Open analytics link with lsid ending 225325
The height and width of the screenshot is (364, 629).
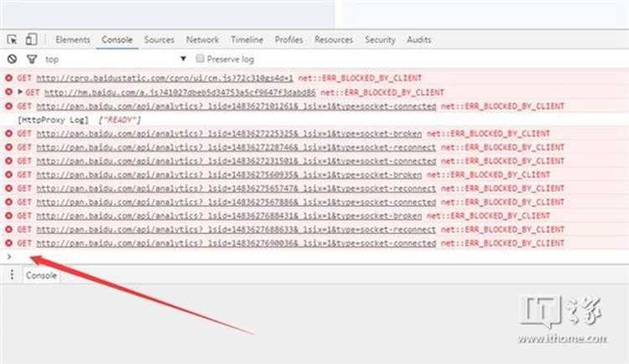pos(229,133)
